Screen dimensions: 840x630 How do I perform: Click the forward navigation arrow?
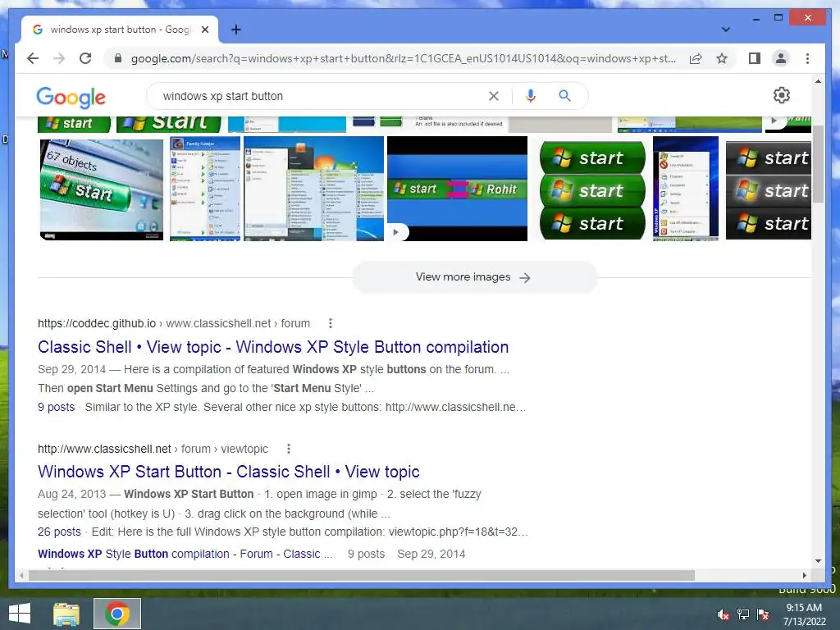[x=59, y=58]
